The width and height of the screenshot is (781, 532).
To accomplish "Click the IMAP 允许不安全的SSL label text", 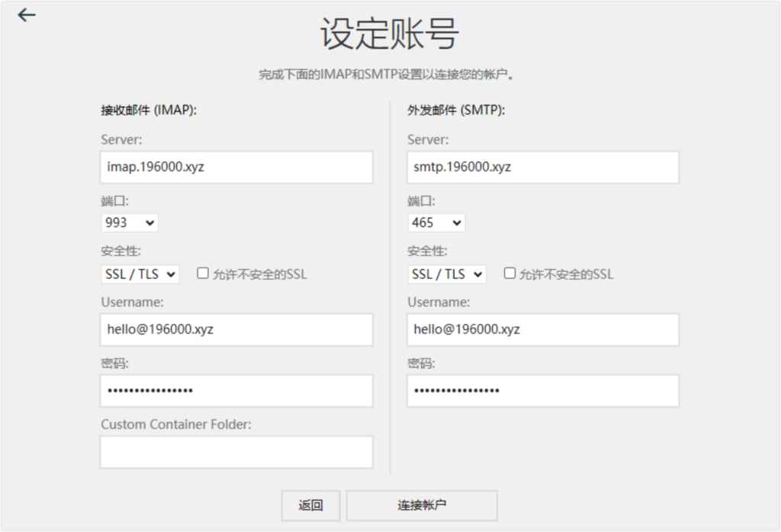I will 260,274.
